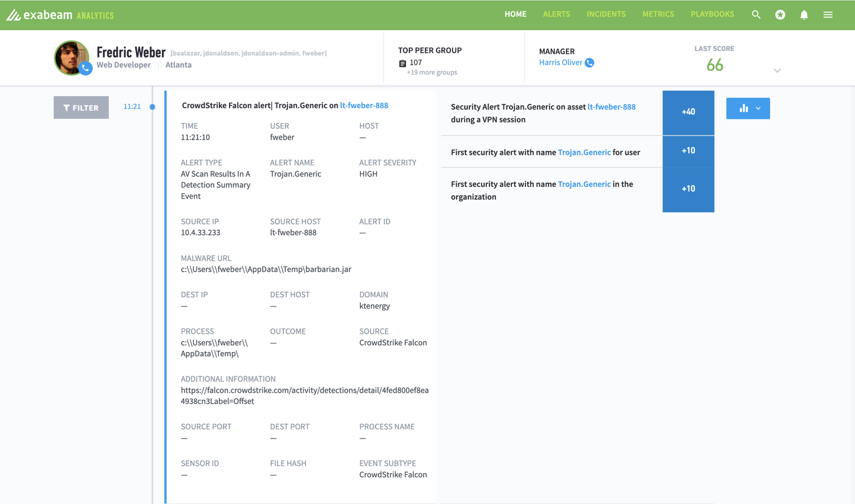Click the star watchlist icon in header

(x=780, y=15)
